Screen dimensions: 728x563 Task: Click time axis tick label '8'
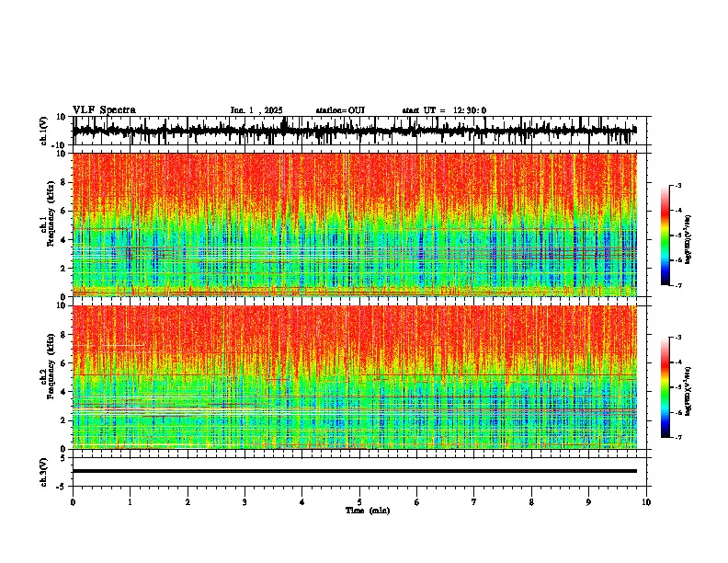(x=531, y=502)
